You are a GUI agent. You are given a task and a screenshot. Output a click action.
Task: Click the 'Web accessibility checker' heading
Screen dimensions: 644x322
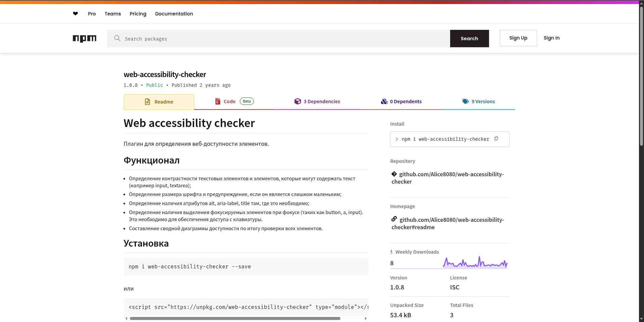point(189,123)
